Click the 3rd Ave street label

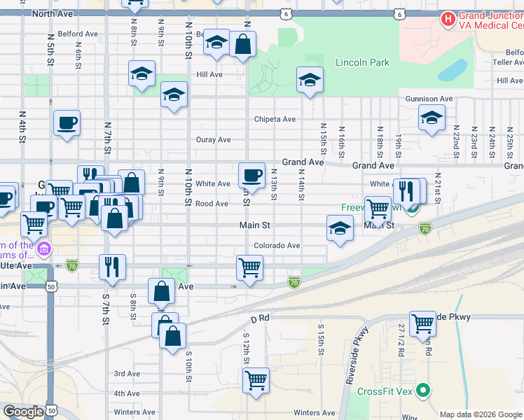[127, 374]
